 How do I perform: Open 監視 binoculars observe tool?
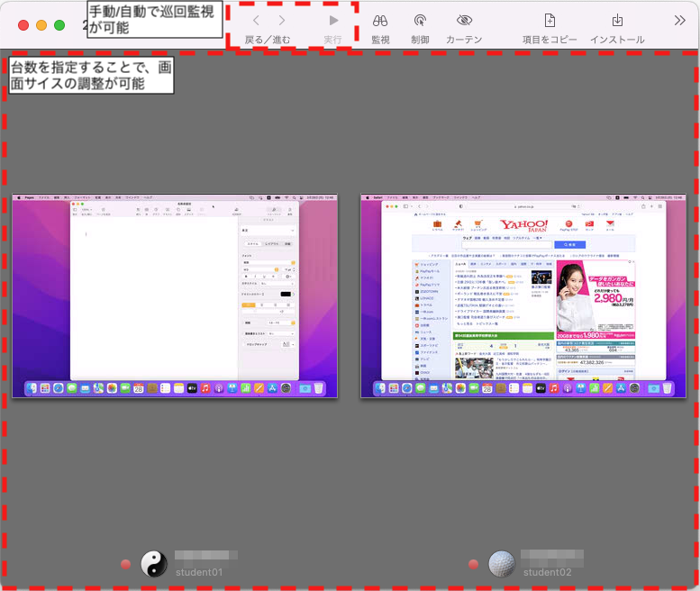(380, 20)
